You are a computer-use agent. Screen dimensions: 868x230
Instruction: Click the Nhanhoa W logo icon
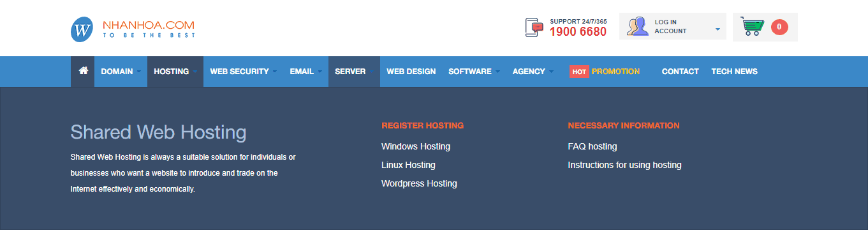(x=82, y=29)
